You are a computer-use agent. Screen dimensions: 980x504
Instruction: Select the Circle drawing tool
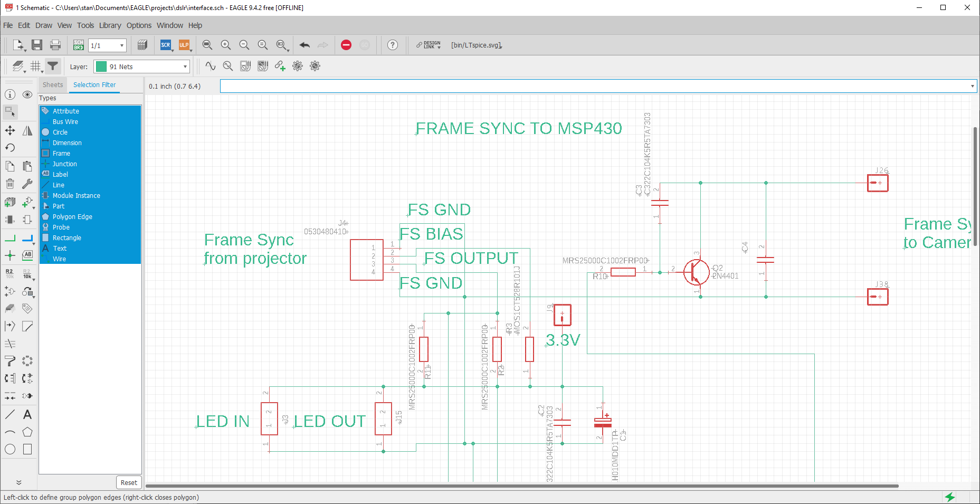[x=10, y=449]
